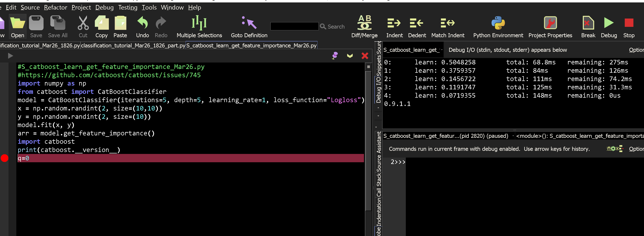This screenshot has width=644, height=236.
Task: Open the Debug I/O process selector dropdown
Action: tap(442, 50)
